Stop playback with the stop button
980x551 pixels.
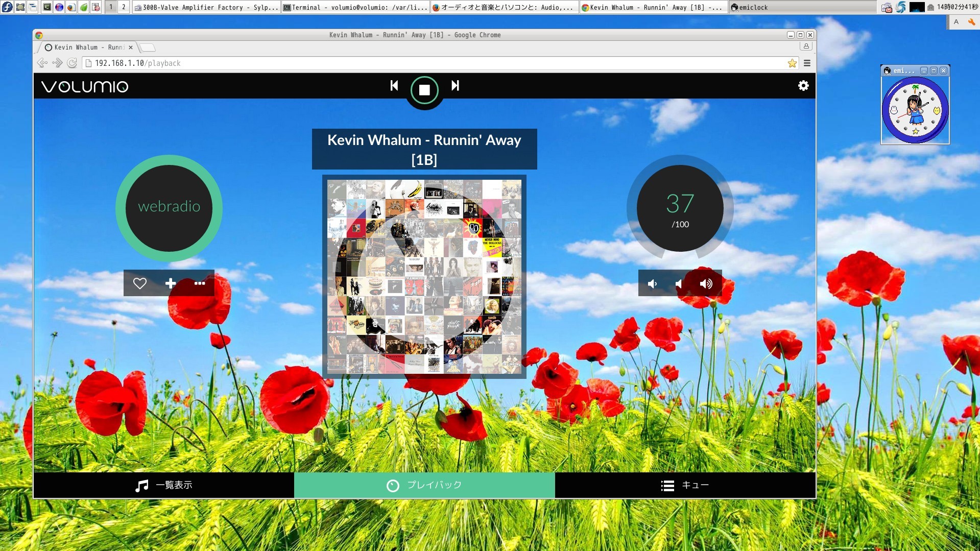[x=424, y=90]
